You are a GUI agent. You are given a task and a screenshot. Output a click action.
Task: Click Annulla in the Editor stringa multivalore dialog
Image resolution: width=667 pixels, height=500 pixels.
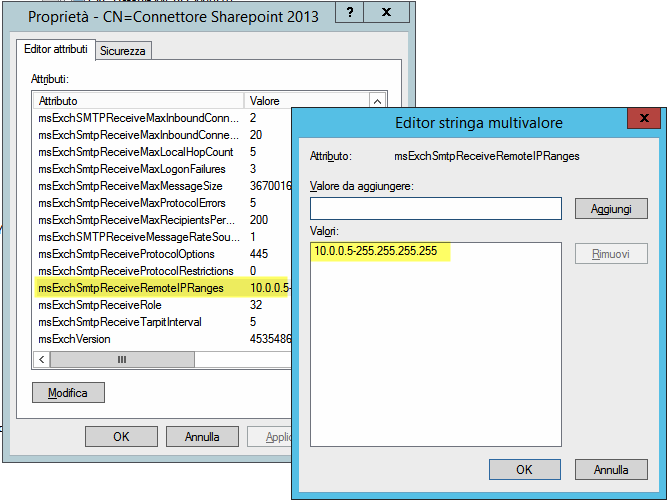click(611, 469)
